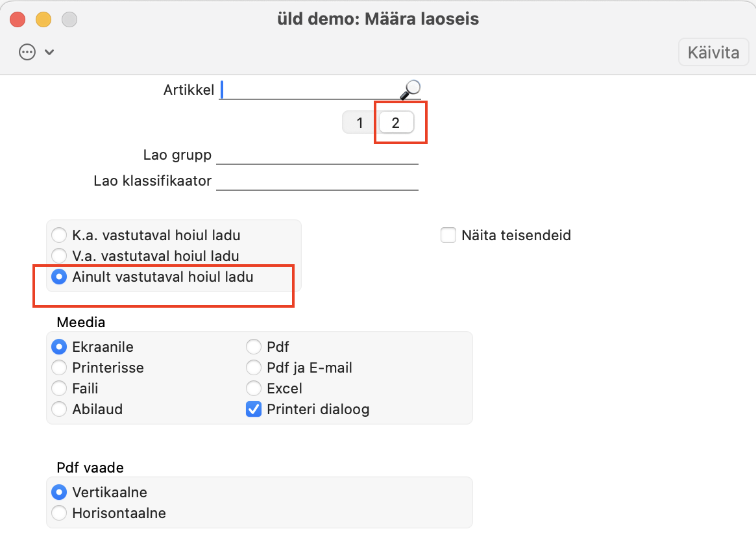Click the Lao klassifikaator field
The image size is (756, 544).
(x=317, y=181)
